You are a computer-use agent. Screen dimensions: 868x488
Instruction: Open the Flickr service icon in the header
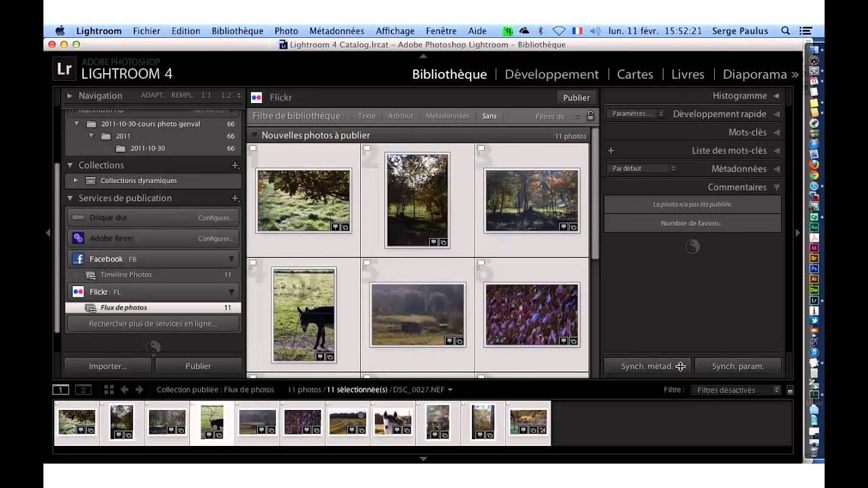[256, 98]
